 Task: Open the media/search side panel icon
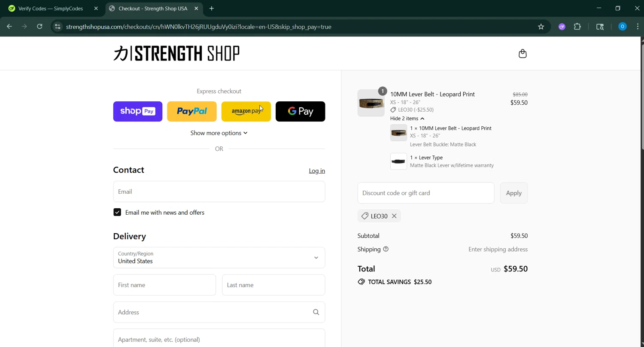pos(600,27)
